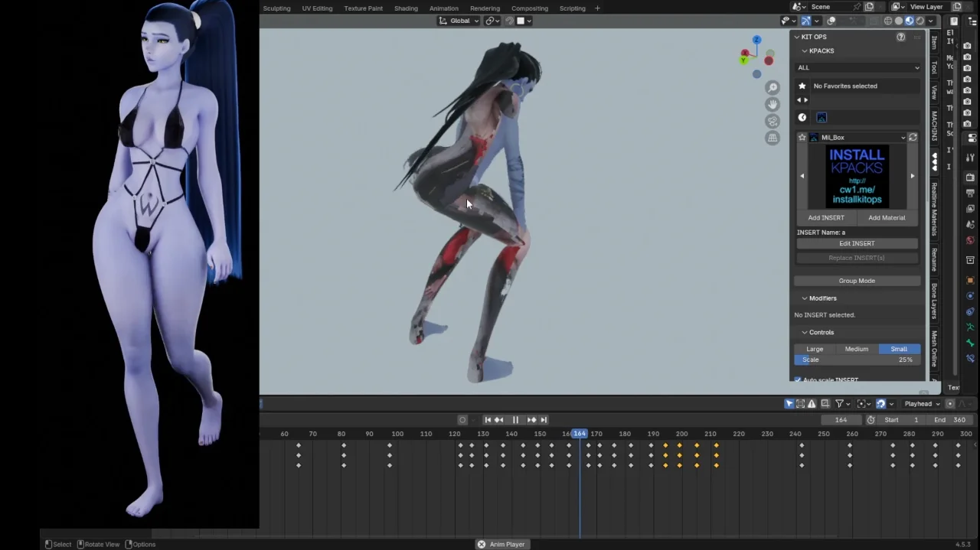Open the ALL category dropdown
Image resolution: width=980 pixels, height=550 pixels.
pyautogui.click(x=857, y=67)
